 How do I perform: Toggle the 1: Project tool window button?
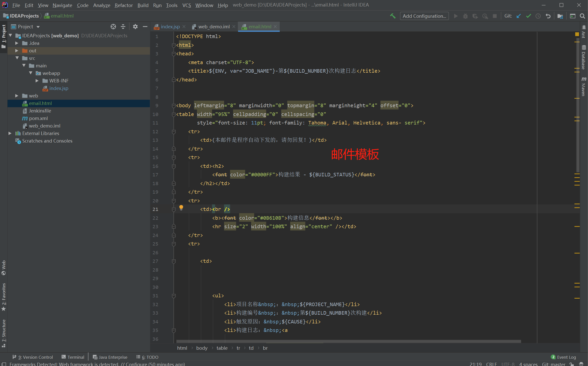[4, 37]
